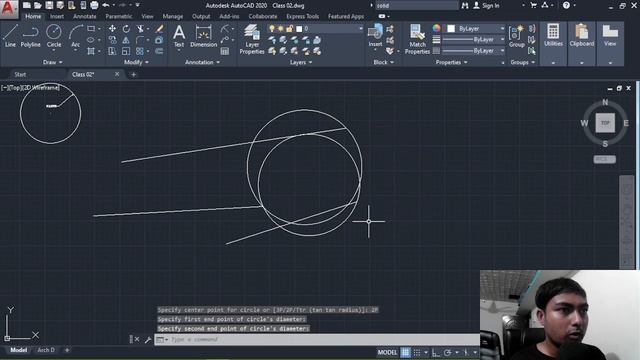
Task: Toggle snap mode in status bar
Action: pyautogui.click(x=417, y=352)
